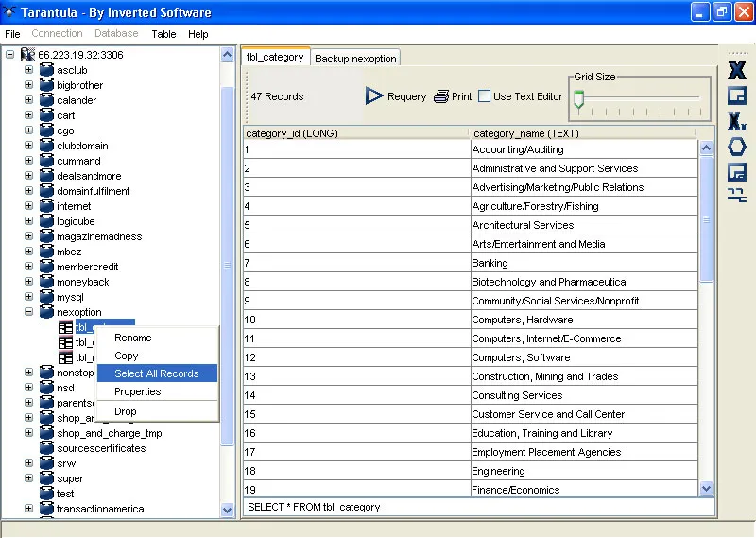Expand the asclub database node
756x538 pixels.
[x=28, y=70]
